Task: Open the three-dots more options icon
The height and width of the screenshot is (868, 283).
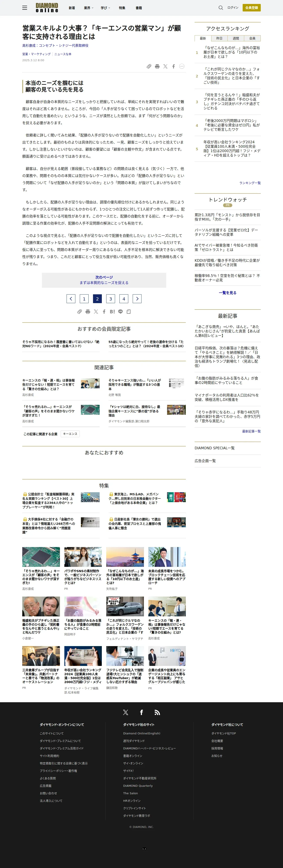Action: pyautogui.click(x=182, y=66)
